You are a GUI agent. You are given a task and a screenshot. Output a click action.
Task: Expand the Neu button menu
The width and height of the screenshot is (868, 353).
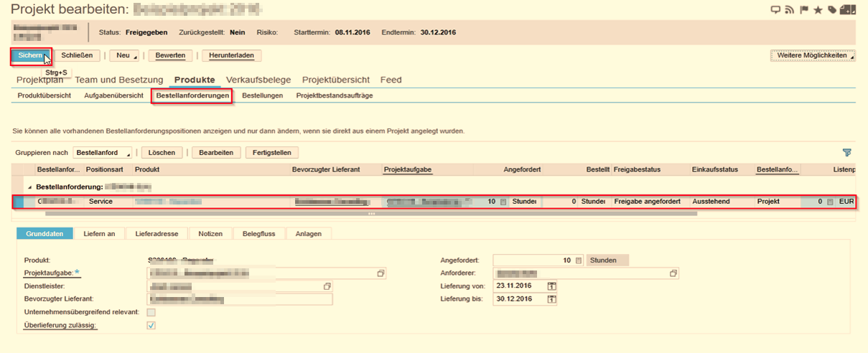pos(125,55)
